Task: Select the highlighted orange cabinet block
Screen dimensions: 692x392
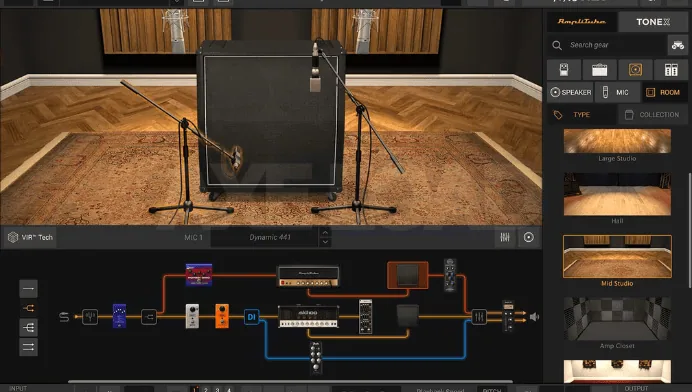Action: point(408,275)
